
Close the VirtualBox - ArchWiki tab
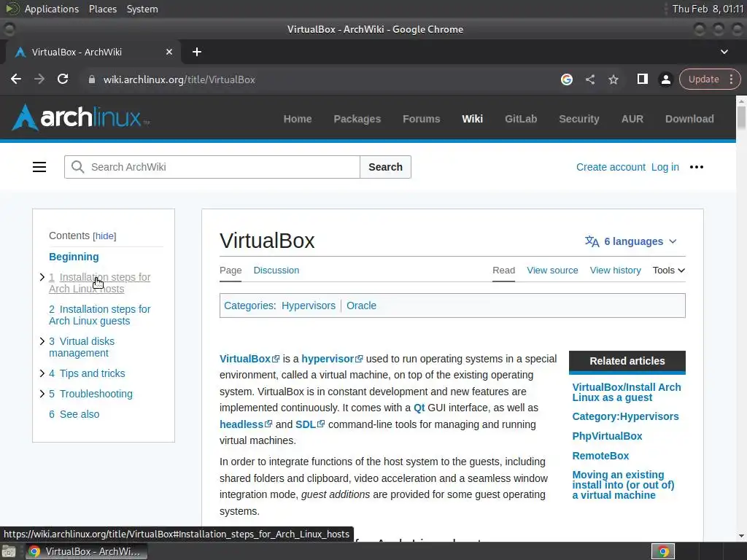point(169,52)
